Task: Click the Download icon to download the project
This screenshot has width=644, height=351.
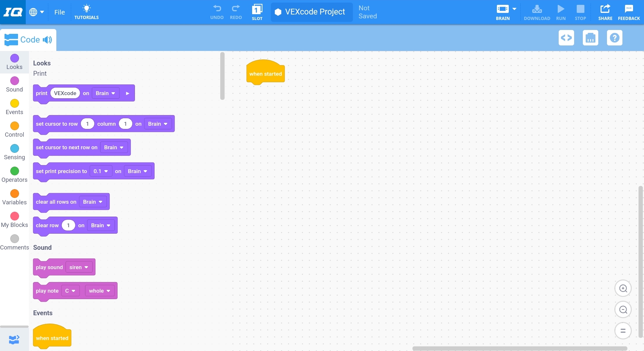Action: tap(536, 9)
